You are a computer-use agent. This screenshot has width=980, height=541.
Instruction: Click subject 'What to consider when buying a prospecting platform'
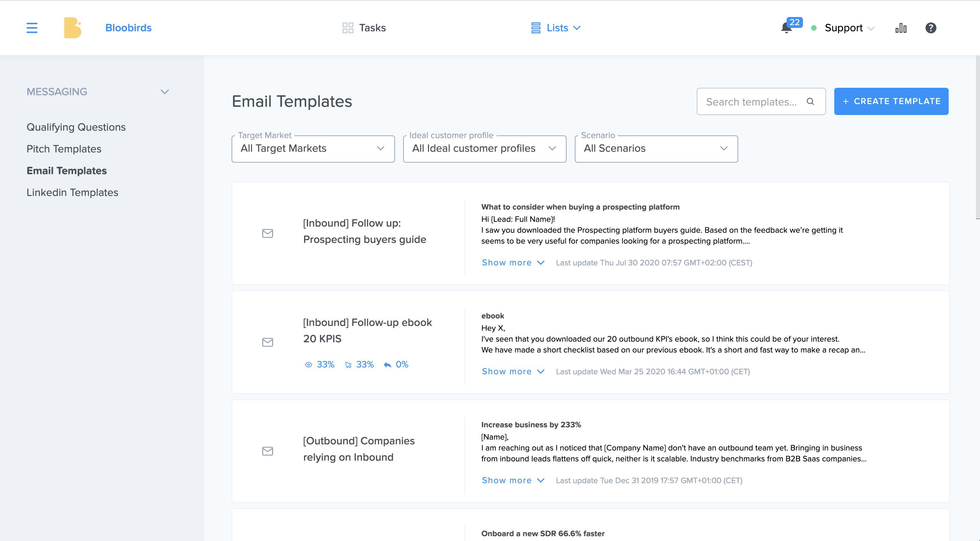[580, 207]
